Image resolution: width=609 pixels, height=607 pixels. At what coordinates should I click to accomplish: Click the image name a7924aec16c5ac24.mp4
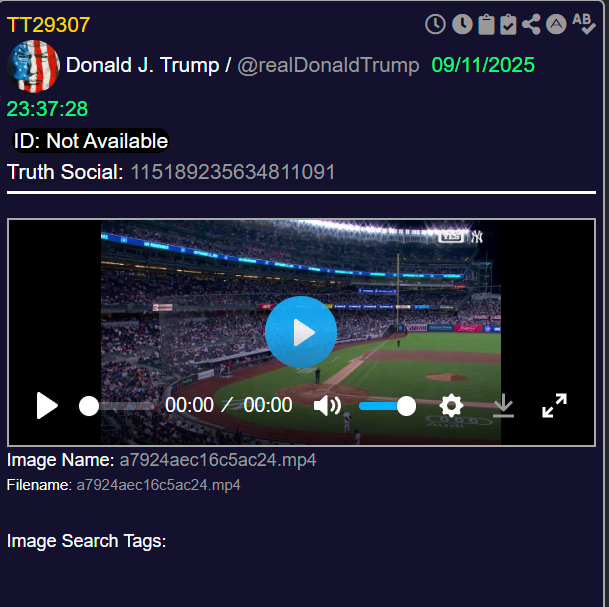(x=218, y=460)
